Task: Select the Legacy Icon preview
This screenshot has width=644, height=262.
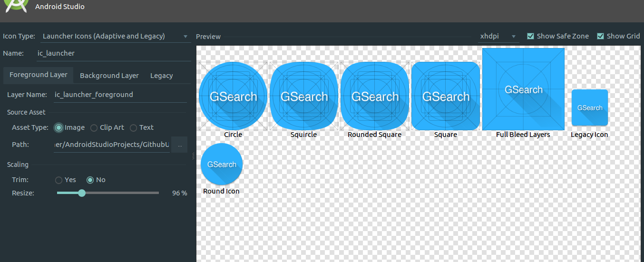Action: [590, 107]
